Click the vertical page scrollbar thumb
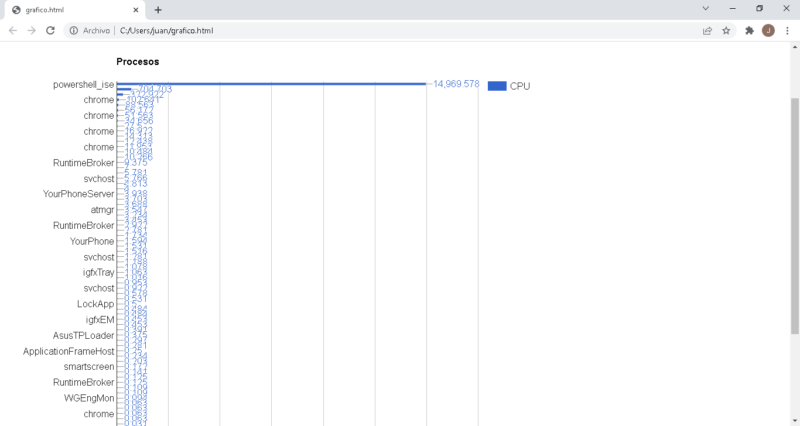The width and height of the screenshot is (800, 426). point(795,215)
